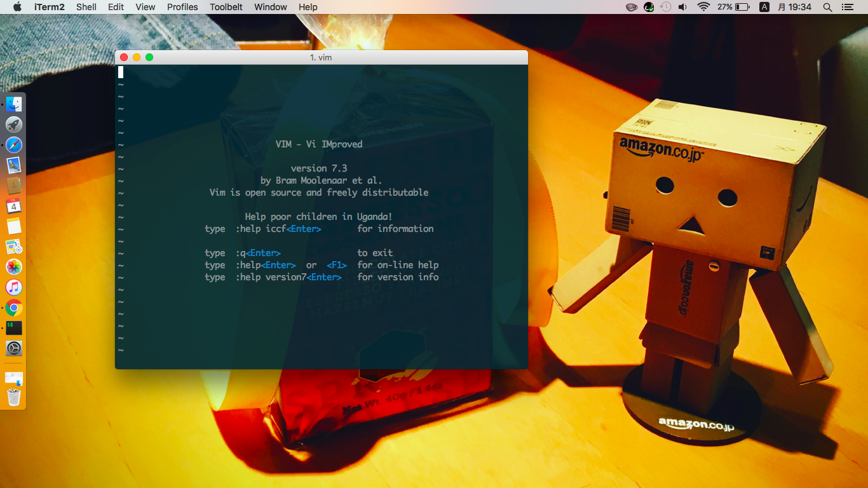
Task: Open the volume control in menu bar
Action: tap(683, 7)
